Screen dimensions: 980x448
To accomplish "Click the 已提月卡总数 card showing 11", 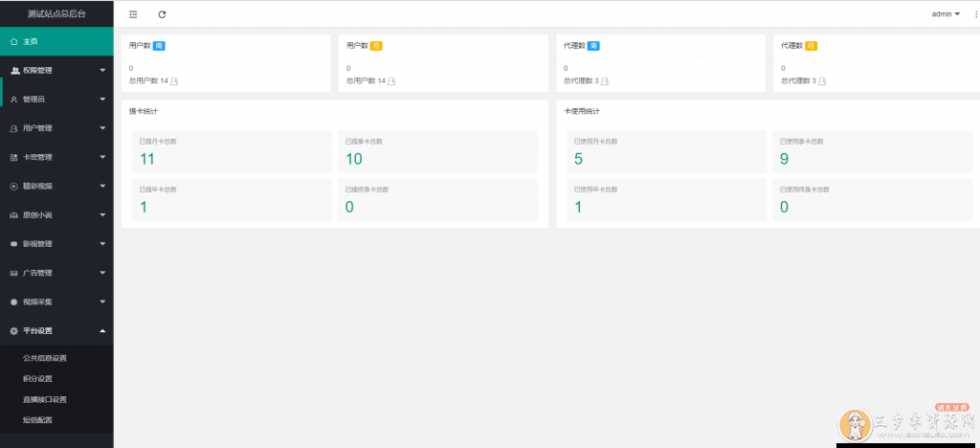I will (232, 152).
